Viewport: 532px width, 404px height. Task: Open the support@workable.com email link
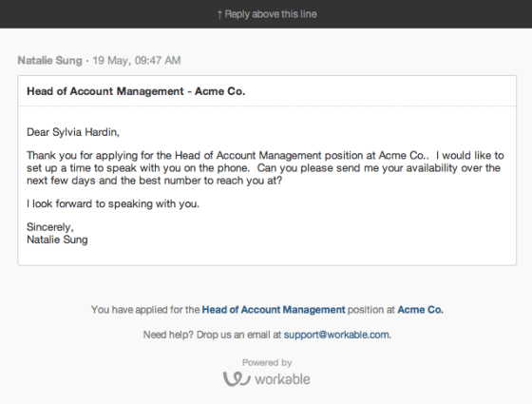[x=337, y=335]
